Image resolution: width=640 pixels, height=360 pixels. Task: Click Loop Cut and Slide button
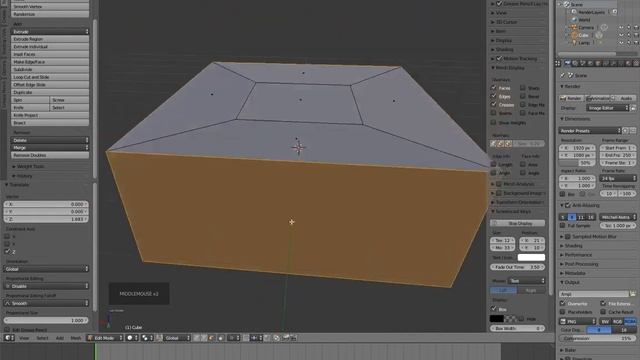pos(50,77)
